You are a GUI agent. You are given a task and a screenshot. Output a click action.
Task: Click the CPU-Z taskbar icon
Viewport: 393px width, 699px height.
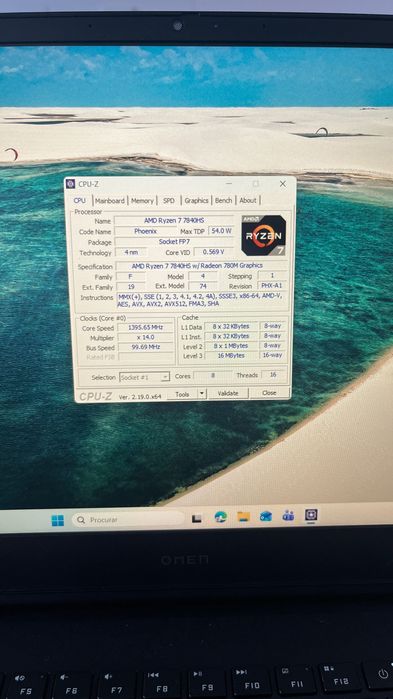click(311, 515)
